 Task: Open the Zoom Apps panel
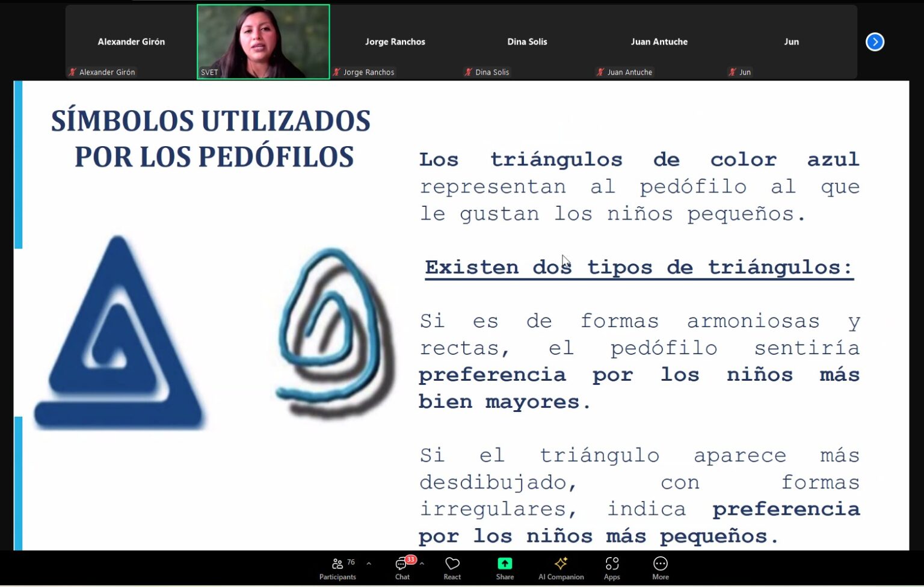pyautogui.click(x=612, y=568)
